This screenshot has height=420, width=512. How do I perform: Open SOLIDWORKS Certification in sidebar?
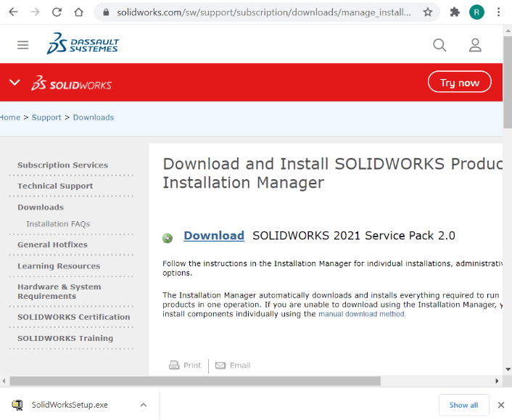pos(74,317)
